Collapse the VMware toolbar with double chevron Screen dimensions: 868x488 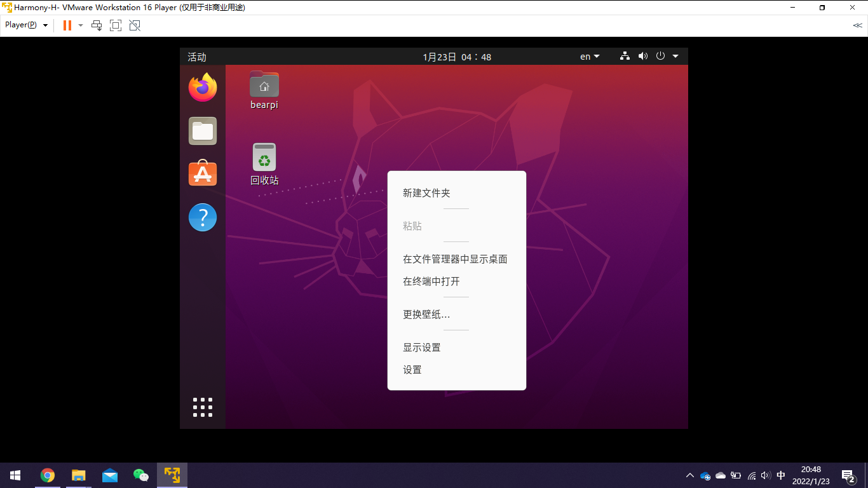pos(857,25)
